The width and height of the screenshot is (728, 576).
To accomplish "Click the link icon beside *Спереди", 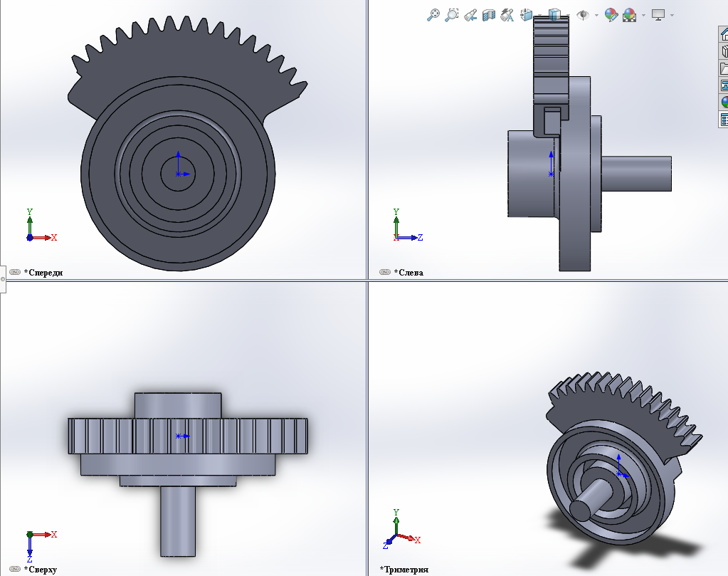I will point(15,272).
